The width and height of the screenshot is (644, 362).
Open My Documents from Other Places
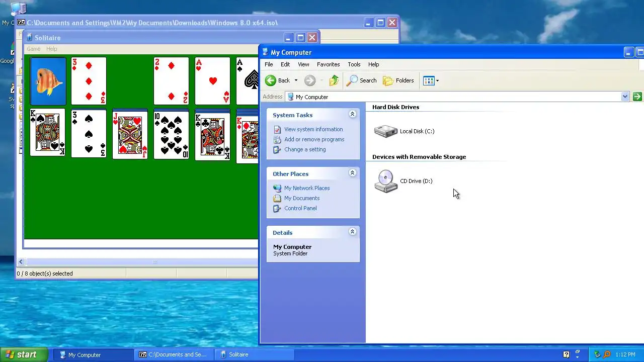(302, 198)
